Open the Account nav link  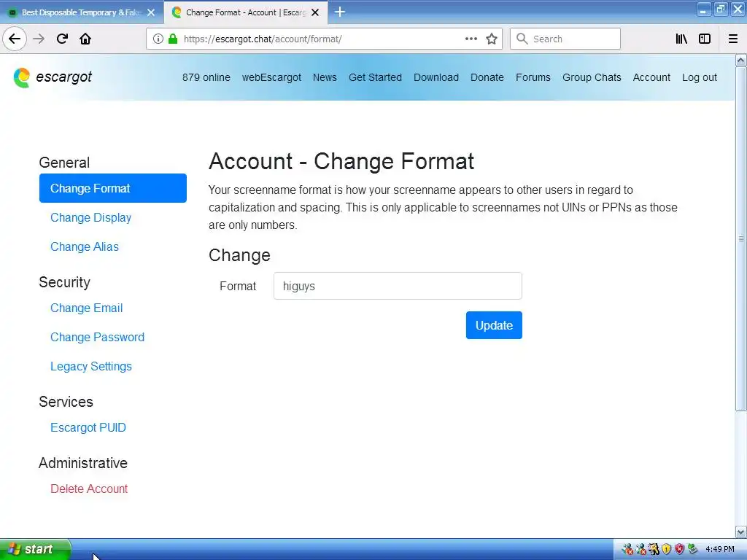[x=651, y=77]
